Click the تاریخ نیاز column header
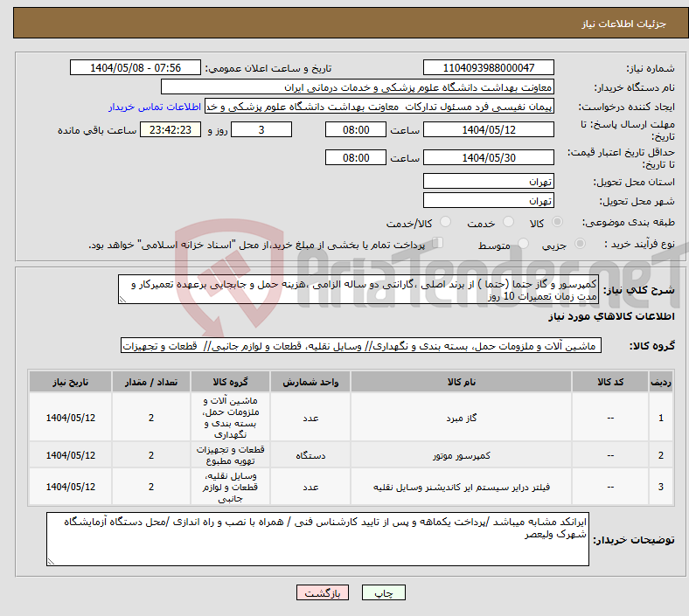689x616 pixels. pyautogui.click(x=70, y=382)
